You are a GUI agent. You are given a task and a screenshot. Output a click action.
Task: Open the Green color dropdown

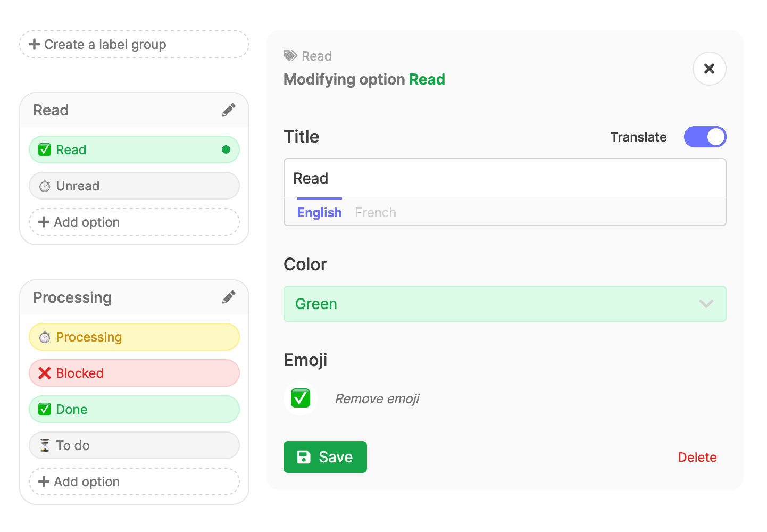(x=505, y=304)
